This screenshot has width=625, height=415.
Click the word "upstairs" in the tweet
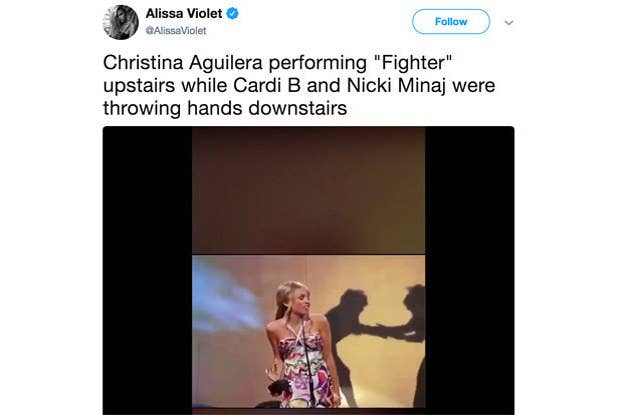tap(141, 86)
